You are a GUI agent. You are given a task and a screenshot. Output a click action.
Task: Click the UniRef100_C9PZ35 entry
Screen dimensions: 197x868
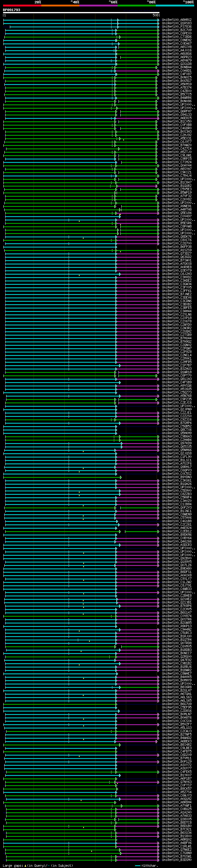pyautogui.click(x=177, y=399)
